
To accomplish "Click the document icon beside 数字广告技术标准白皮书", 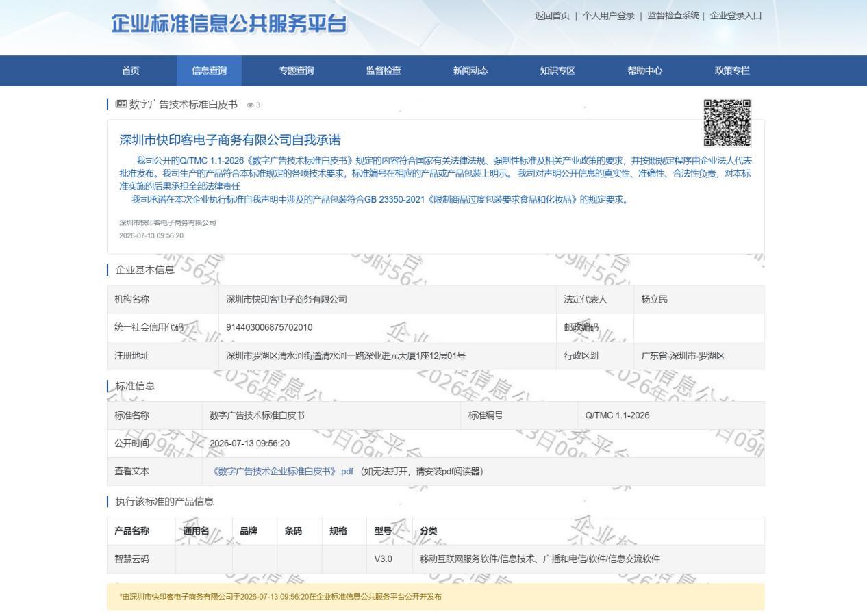I will 121,105.
